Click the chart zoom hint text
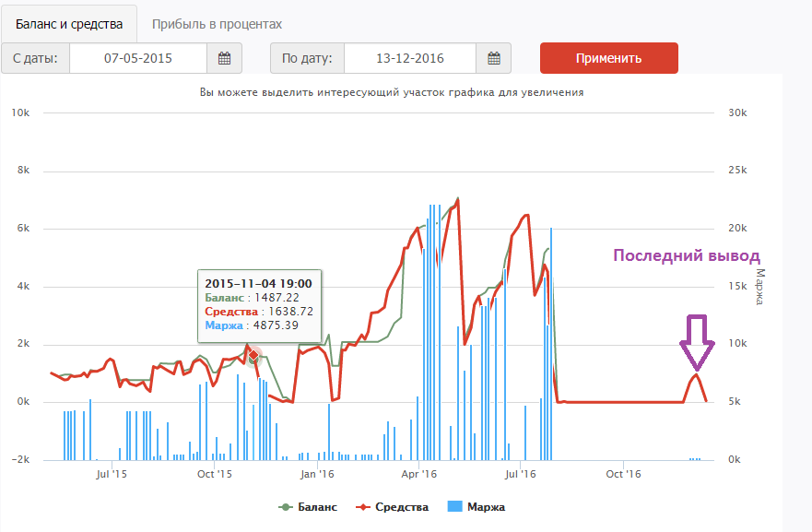This screenshot has width=812, height=532. click(x=392, y=93)
